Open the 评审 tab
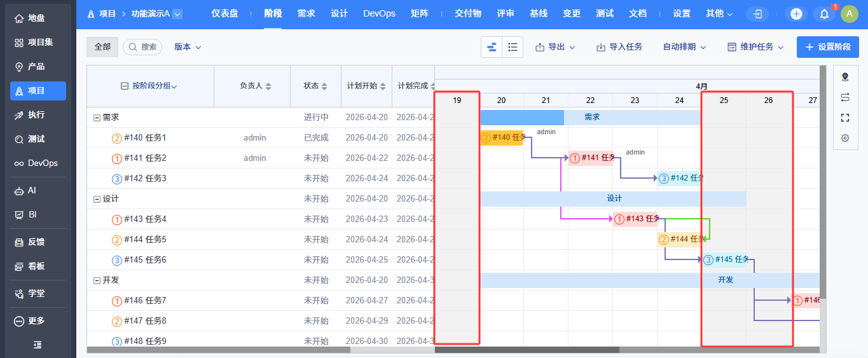 point(506,14)
